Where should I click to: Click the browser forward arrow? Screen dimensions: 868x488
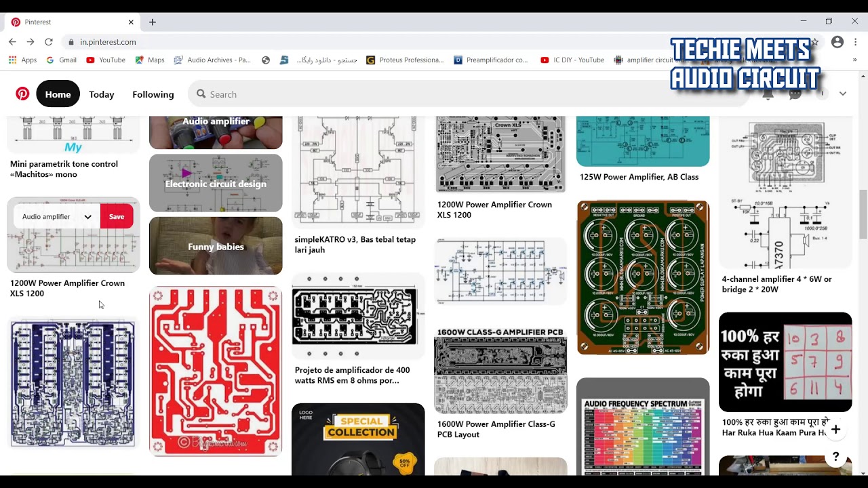coord(31,42)
